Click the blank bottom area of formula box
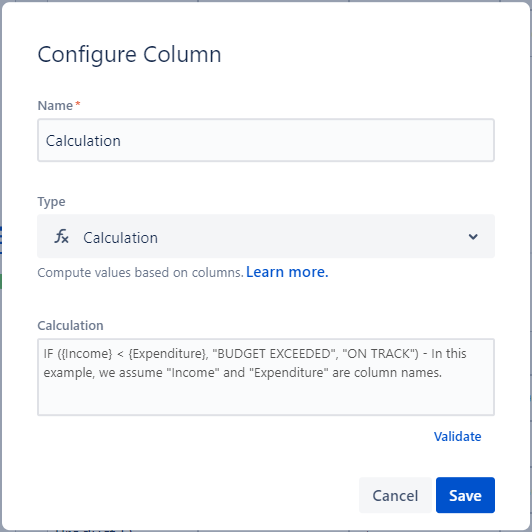Image resolution: width=532 pixels, height=532 pixels. coord(266,399)
